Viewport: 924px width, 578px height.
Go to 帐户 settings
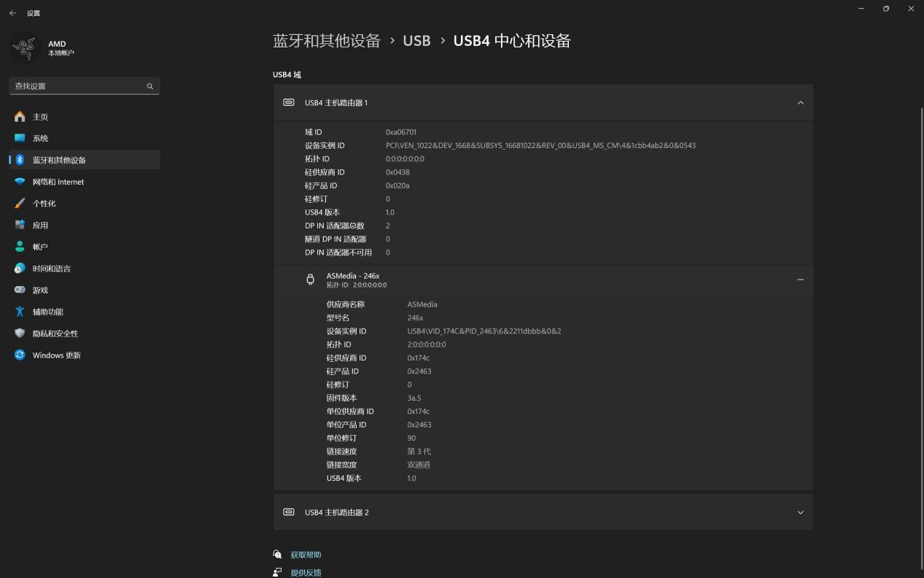pyautogui.click(x=40, y=247)
